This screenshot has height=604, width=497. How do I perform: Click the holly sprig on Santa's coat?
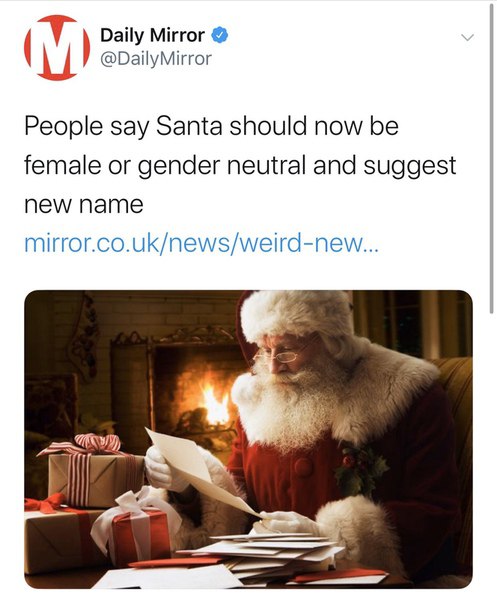[x=360, y=470]
